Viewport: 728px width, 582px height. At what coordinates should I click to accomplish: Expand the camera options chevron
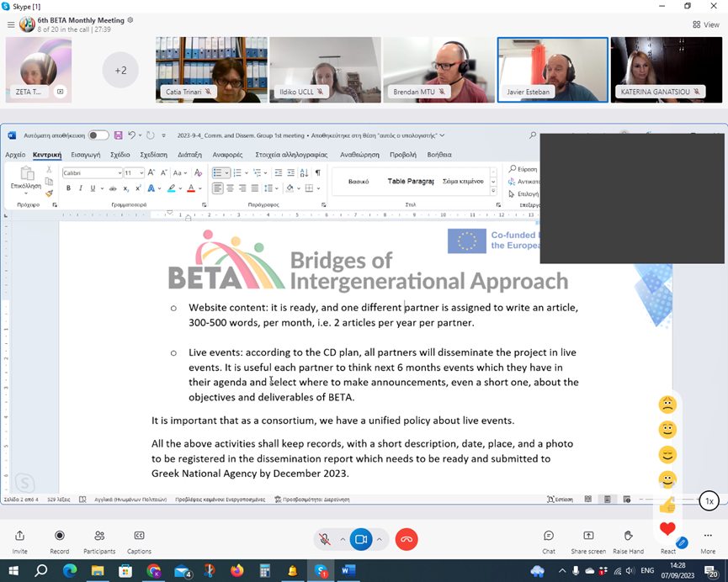click(x=378, y=540)
